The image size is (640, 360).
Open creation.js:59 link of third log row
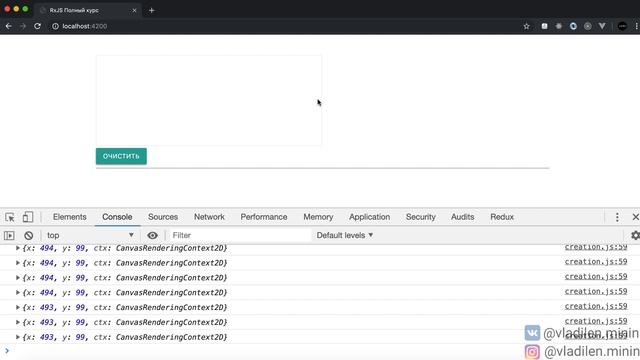tap(596, 276)
